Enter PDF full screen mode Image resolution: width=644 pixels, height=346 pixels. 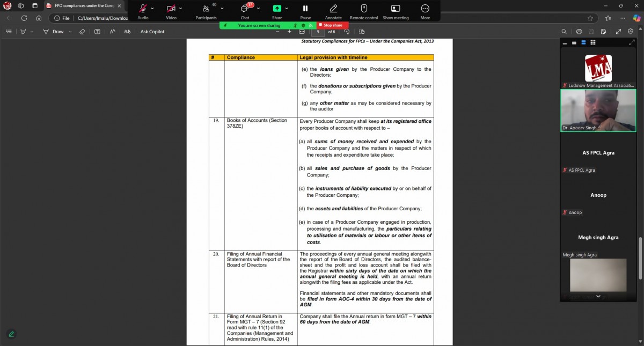pos(618,32)
